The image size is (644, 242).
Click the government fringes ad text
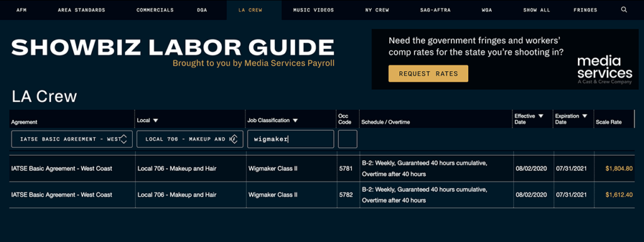[476, 47]
